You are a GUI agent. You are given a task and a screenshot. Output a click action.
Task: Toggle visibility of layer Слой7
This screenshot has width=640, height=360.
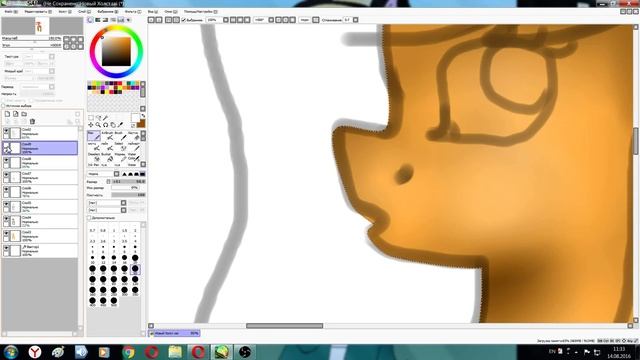[6, 175]
